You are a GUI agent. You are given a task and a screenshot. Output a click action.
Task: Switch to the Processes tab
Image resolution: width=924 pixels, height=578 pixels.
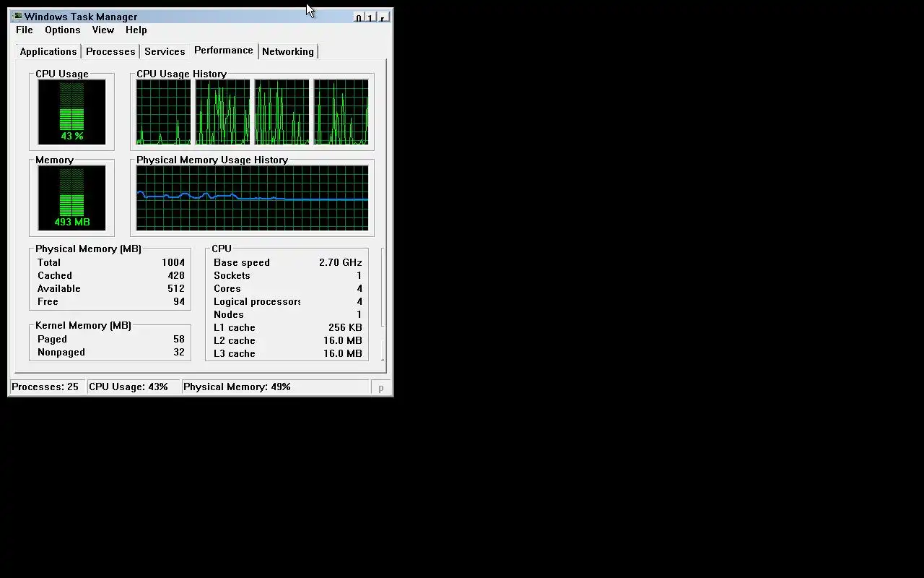tap(110, 51)
